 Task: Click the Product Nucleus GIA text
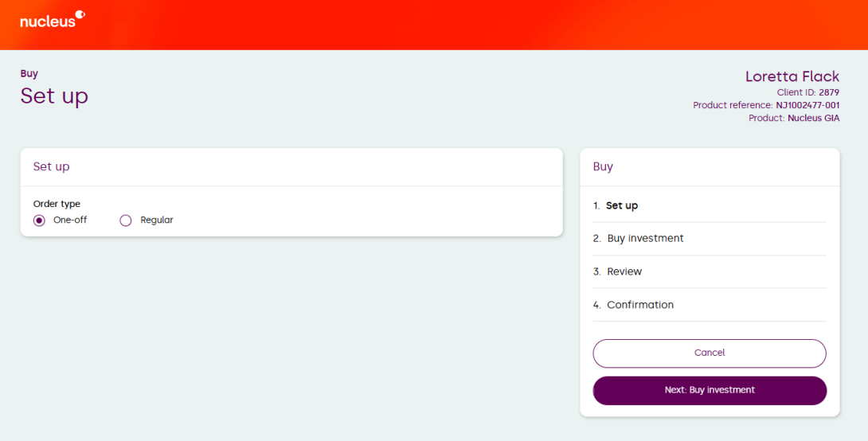coord(793,118)
